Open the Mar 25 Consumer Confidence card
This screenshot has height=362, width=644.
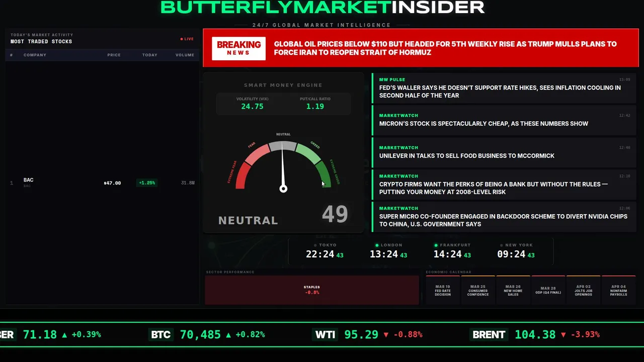pyautogui.click(x=478, y=290)
